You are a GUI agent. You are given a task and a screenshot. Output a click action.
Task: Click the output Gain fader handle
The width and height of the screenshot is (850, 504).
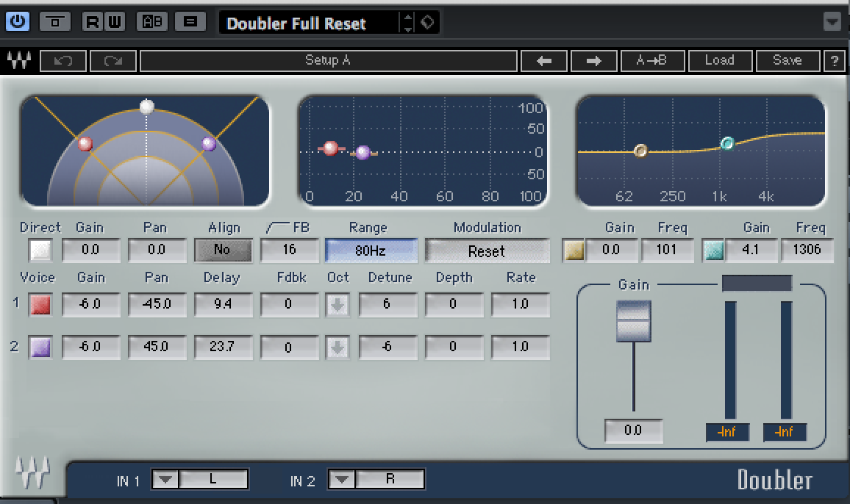coord(633,321)
